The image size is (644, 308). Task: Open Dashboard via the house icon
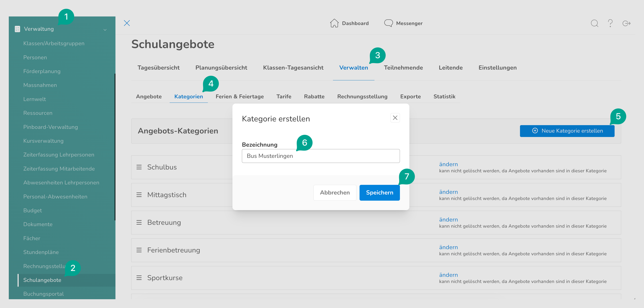pos(334,23)
